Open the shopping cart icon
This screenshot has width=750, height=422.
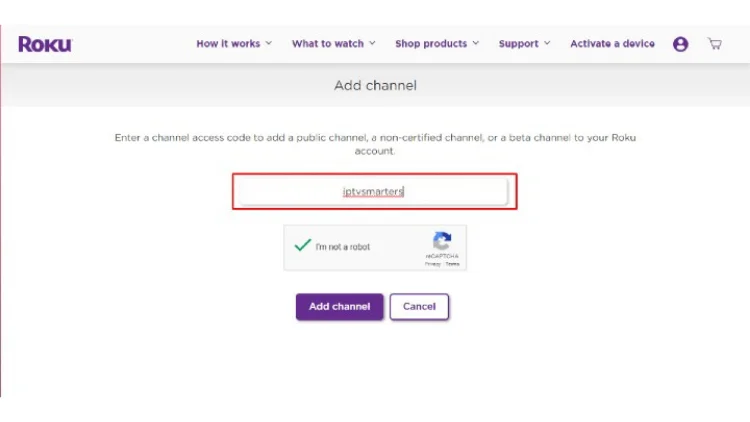[x=714, y=44]
